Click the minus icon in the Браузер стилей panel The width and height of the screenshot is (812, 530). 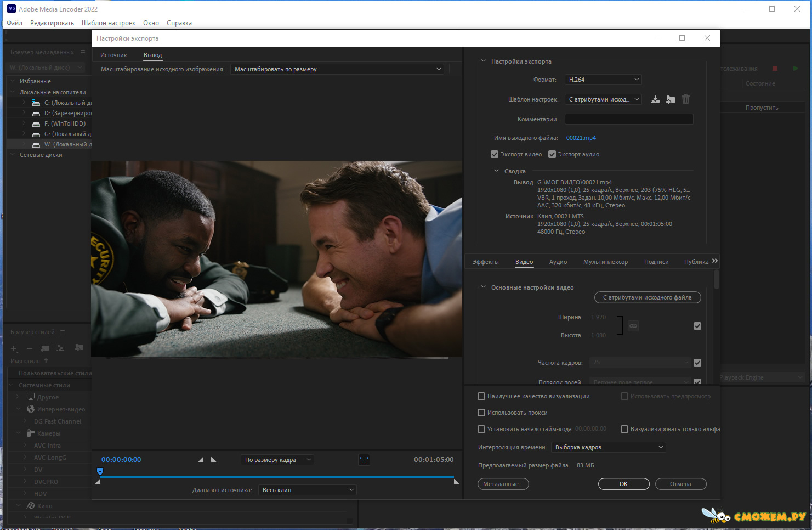(x=30, y=348)
